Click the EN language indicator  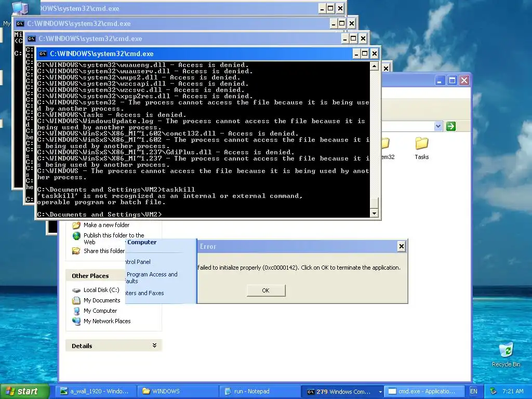(x=474, y=391)
